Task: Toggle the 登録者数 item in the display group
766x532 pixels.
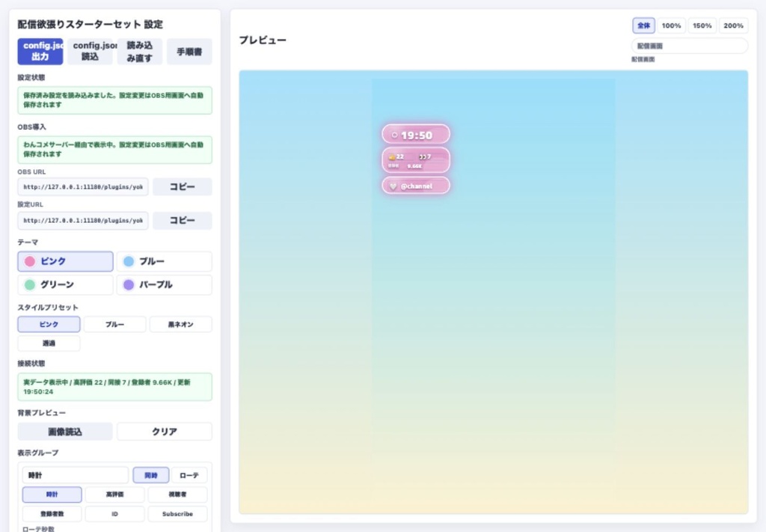Action: point(52,514)
